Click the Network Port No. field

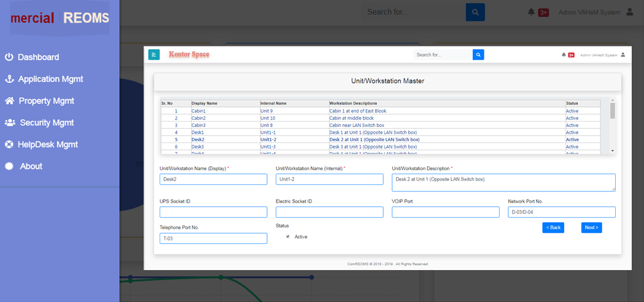coord(562,212)
